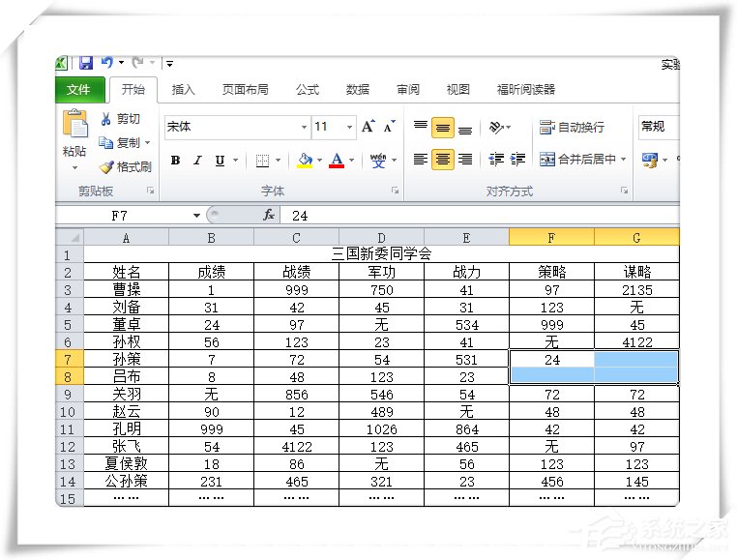Toggle center horizontal alignment

pyautogui.click(x=443, y=160)
